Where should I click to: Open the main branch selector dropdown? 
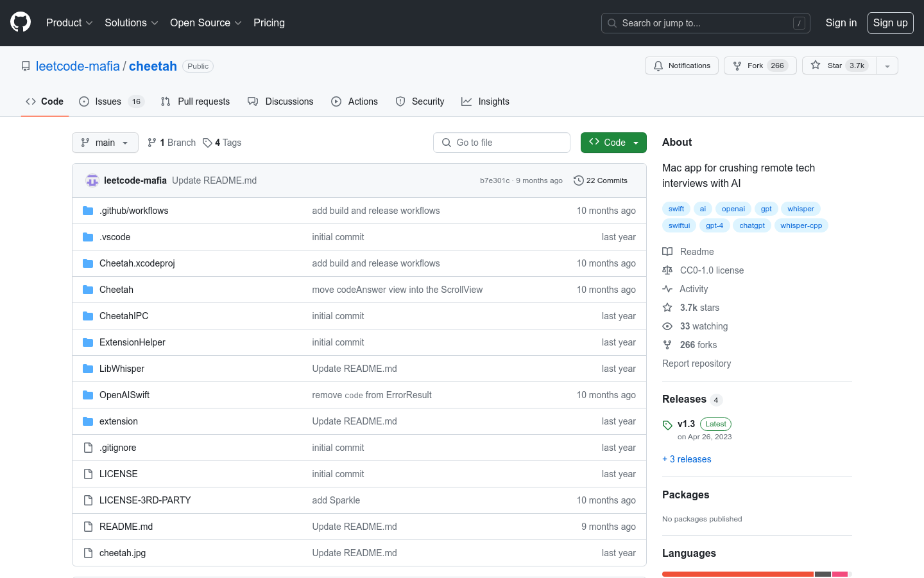105,143
